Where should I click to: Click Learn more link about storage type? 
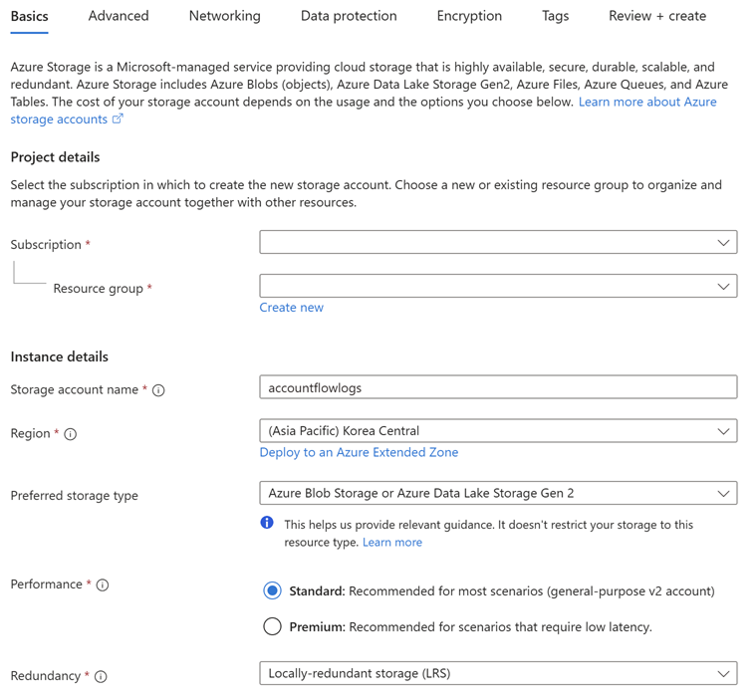[392, 543]
